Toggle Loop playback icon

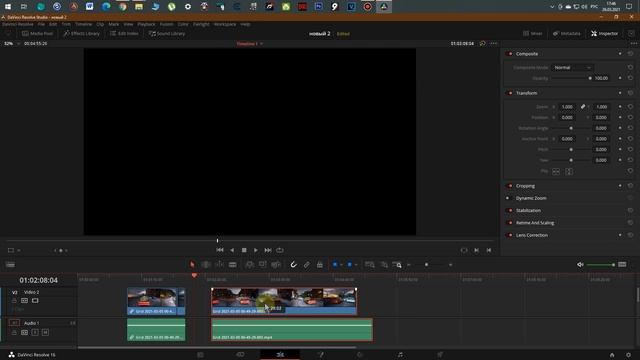click(280, 250)
